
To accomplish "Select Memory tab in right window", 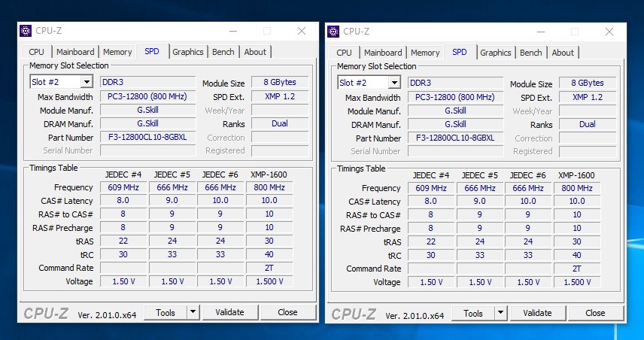I will click(x=425, y=53).
